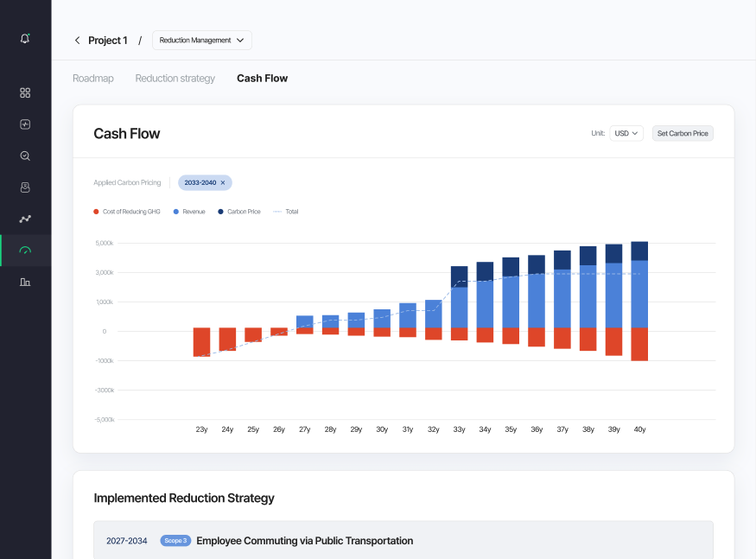This screenshot has width=756, height=559.
Task: Open the Reduction Management dropdown
Action: [201, 40]
